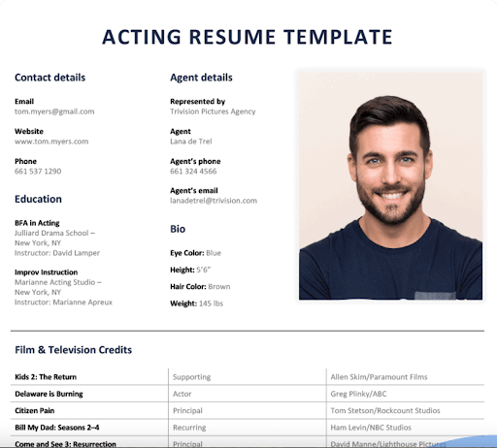Click Julliard Drama School text
This screenshot has height=448, width=497.
[54, 233]
